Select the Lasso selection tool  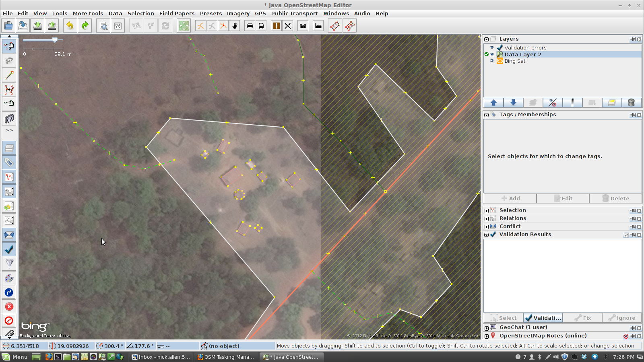(x=9, y=61)
